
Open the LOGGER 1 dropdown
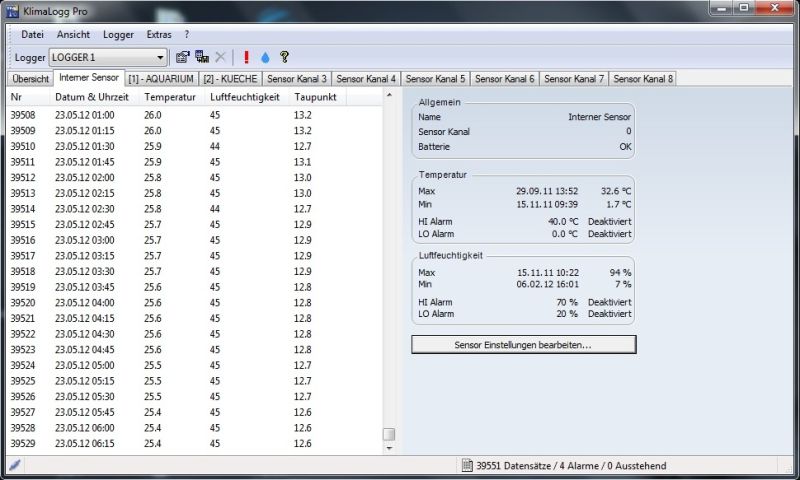click(x=108, y=58)
